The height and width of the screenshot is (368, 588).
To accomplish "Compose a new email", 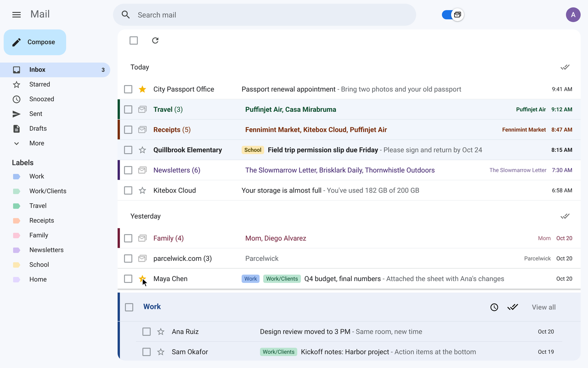I will click(35, 42).
